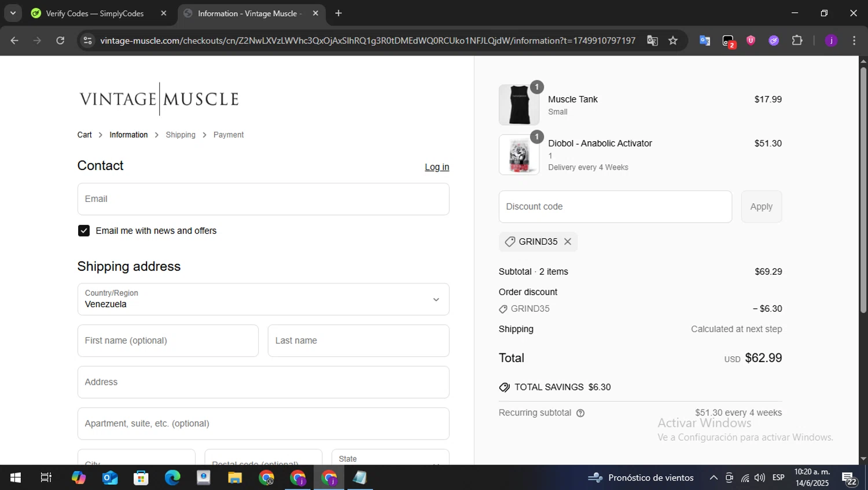Image resolution: width=868 pixels, height=490 pixels.
Task: Close the Verify Codes SimplyCodes tab
Action: click(164, 13)
